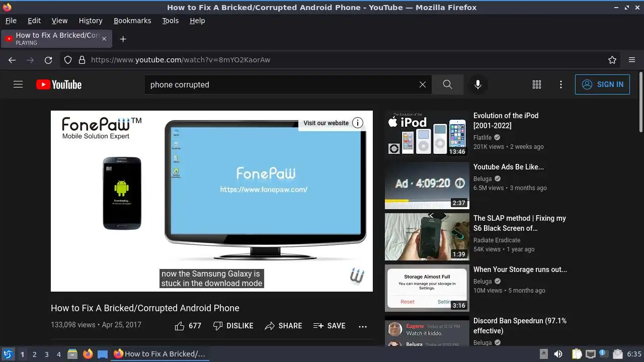Click the site security padlock
Viewport: 644px width, 362px height.
click(82, 60)
